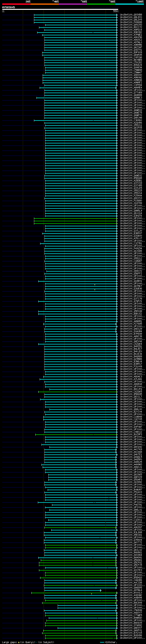Select hit UniRef100_B9RIB2

tap(131, 32)
